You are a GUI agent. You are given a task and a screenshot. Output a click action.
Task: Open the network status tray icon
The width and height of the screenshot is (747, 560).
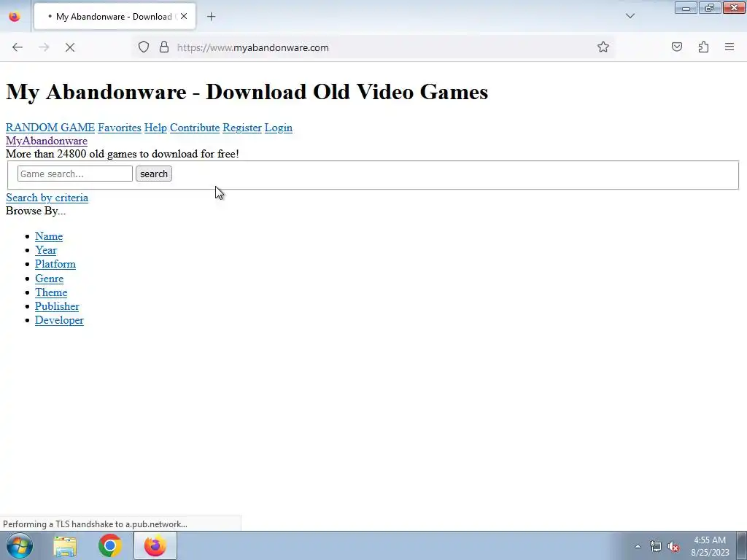pos(656,546)
